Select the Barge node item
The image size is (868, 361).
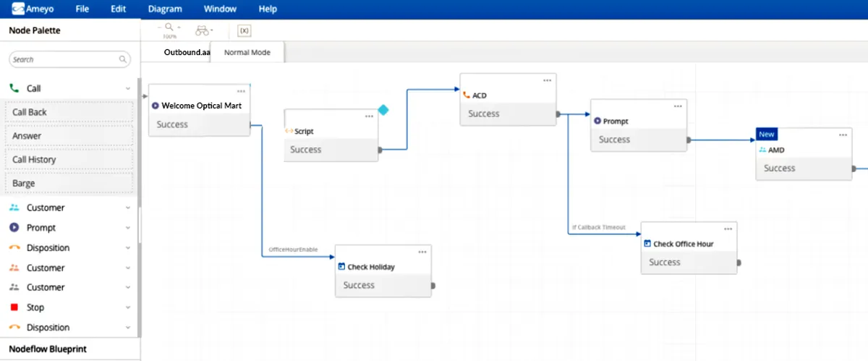point(69,183)
